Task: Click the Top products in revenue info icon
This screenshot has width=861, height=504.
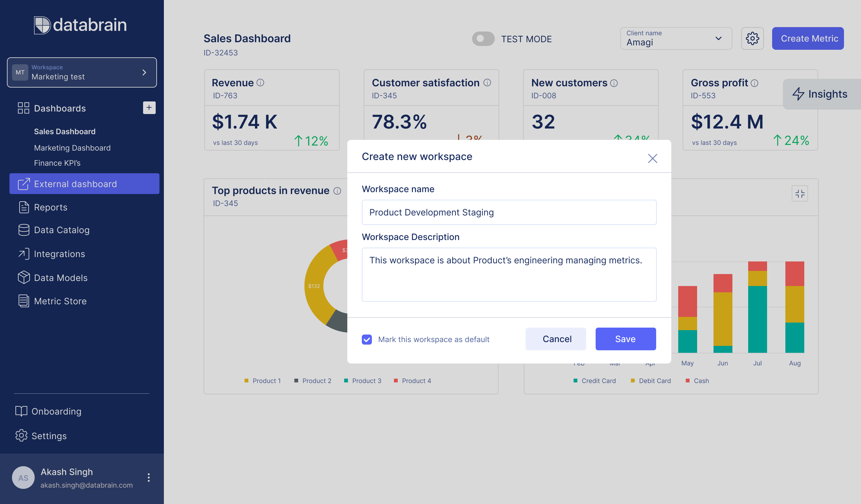Action: click(337, 191)
